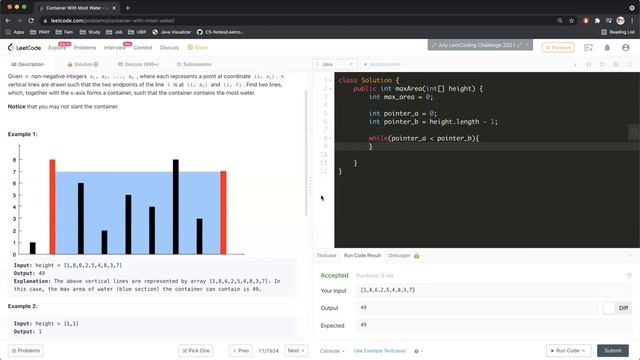
Task: Click the LeetCode logo
Action: coord(24,48)
